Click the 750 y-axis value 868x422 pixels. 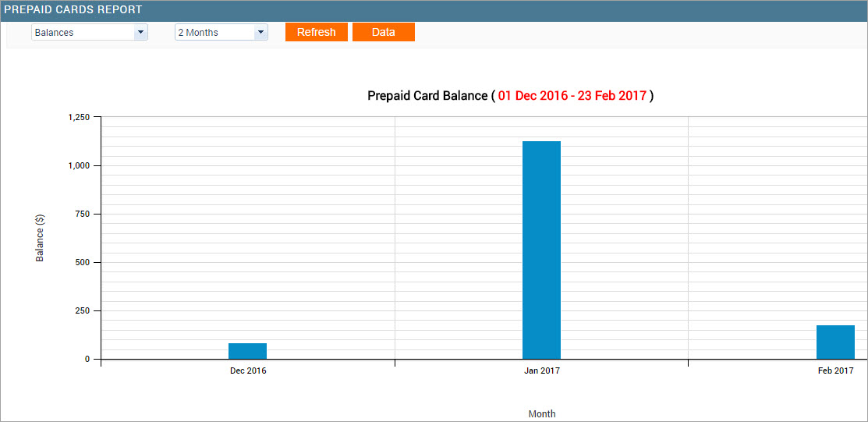click(x=83, y=214)
